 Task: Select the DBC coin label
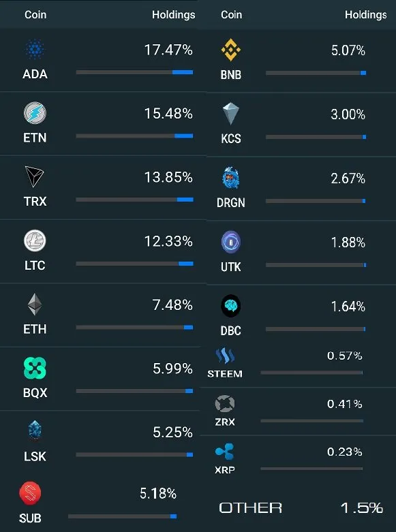(230, 330)
